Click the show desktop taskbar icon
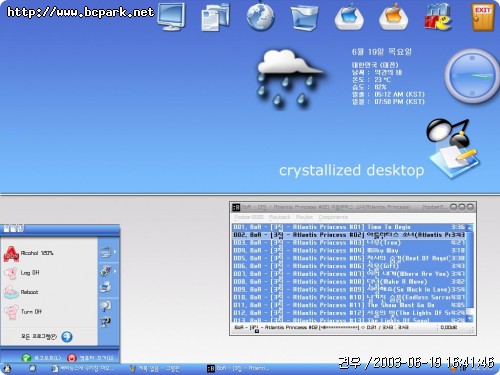The width and height of the screenshot is (500, 375). (32, 368)
